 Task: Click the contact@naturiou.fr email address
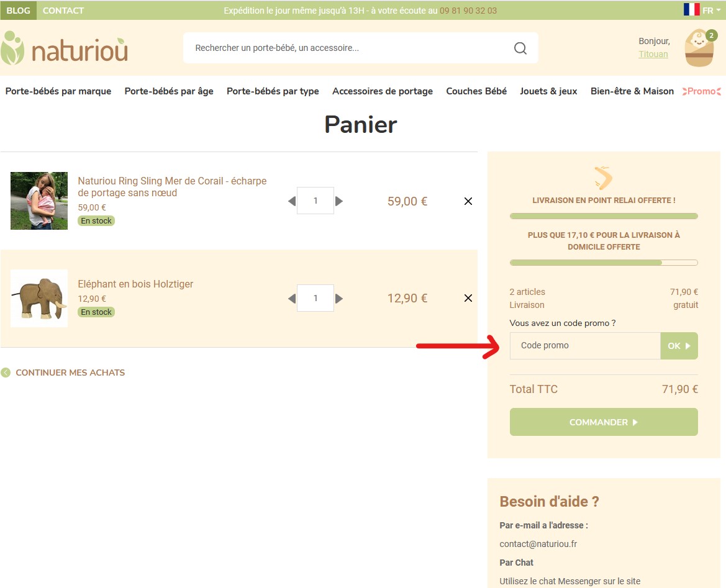tap(538, 544)
